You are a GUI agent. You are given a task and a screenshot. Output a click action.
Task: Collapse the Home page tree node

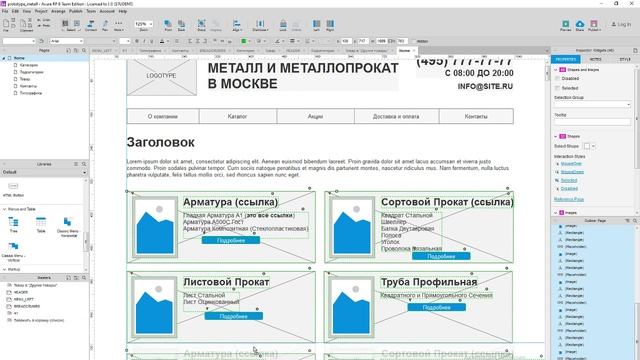click(4, 58)
